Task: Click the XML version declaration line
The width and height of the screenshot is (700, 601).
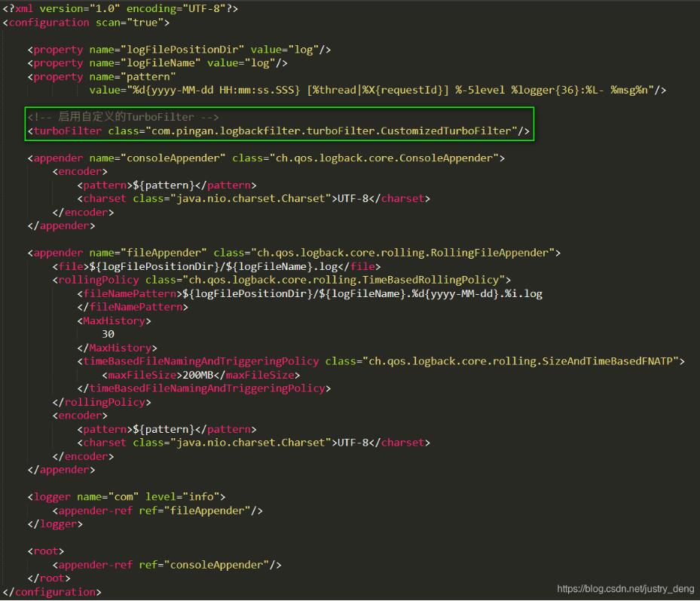Action: point(121,8)
